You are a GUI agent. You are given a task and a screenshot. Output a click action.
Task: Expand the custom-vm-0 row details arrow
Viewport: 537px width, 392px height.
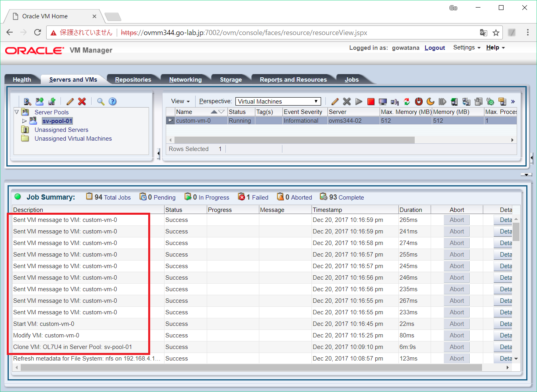(x=171, y=120)
